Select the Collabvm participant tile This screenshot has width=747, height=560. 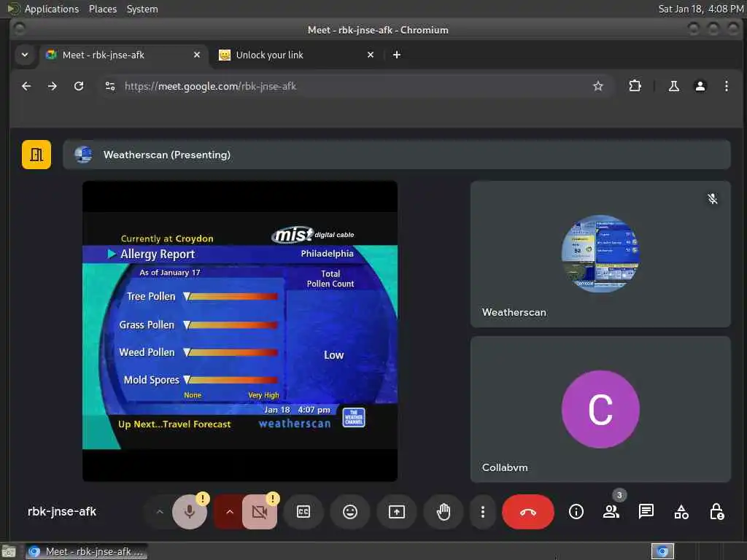coord(600,409)
